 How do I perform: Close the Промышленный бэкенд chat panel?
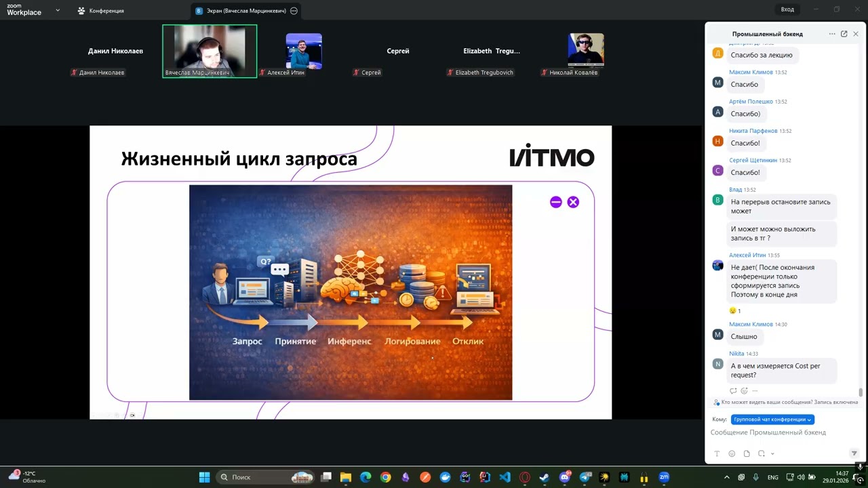click(x=856, y=34)
